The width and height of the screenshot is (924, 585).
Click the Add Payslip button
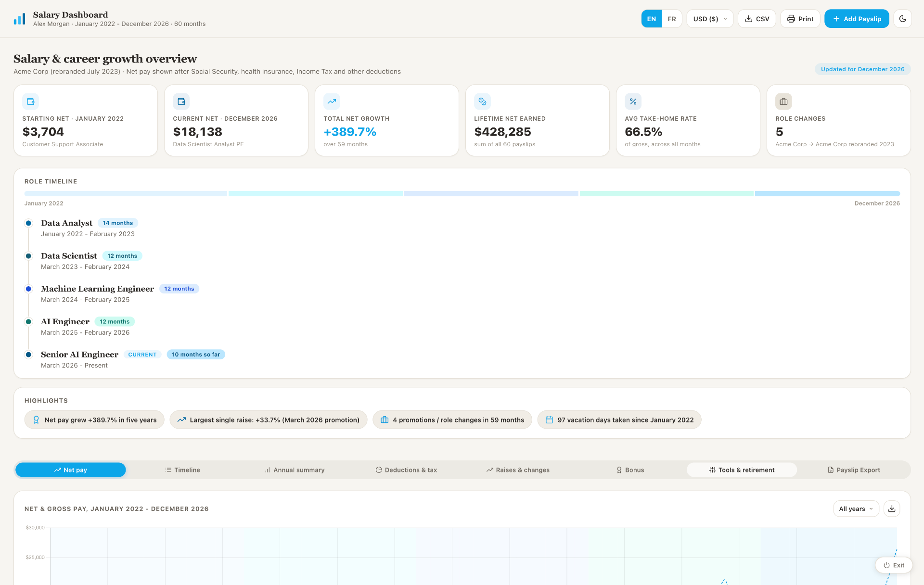pos(857,19)
